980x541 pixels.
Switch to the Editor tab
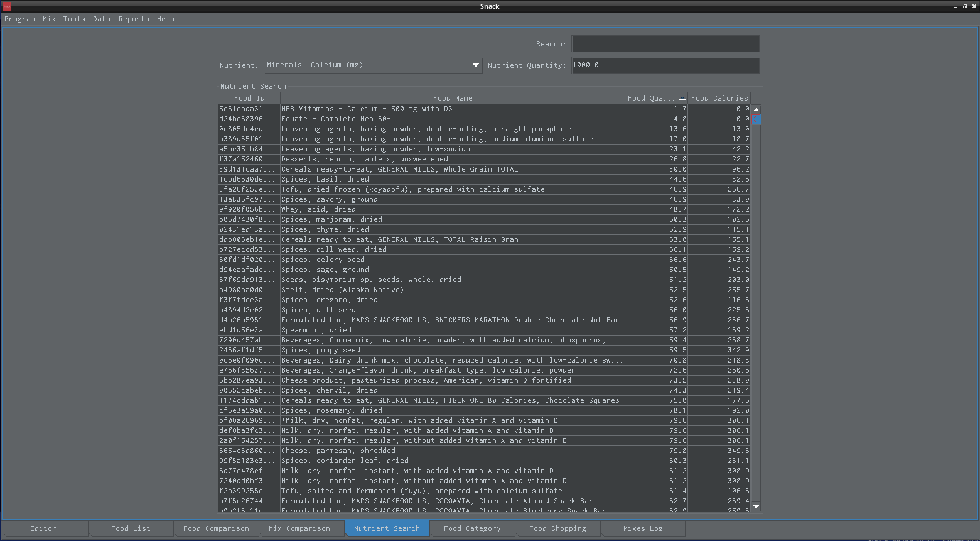click(43, 528)
